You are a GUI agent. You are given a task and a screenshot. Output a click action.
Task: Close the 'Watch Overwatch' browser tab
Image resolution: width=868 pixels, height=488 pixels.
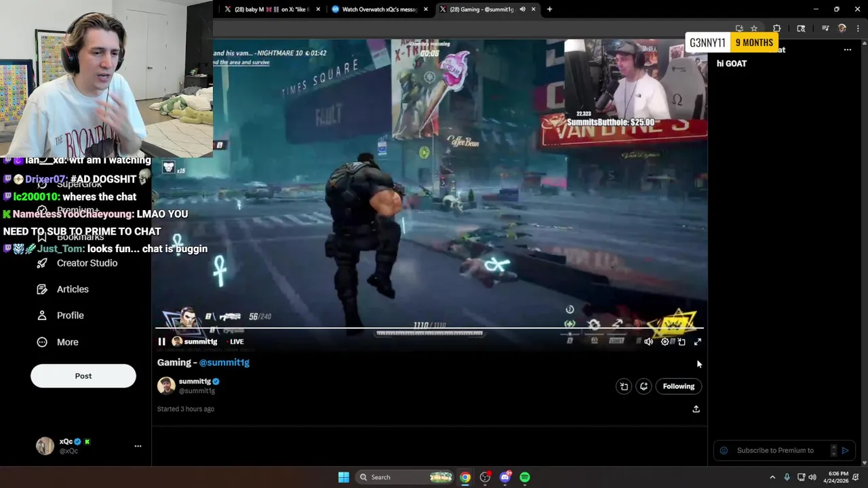[x=426, y=9]
